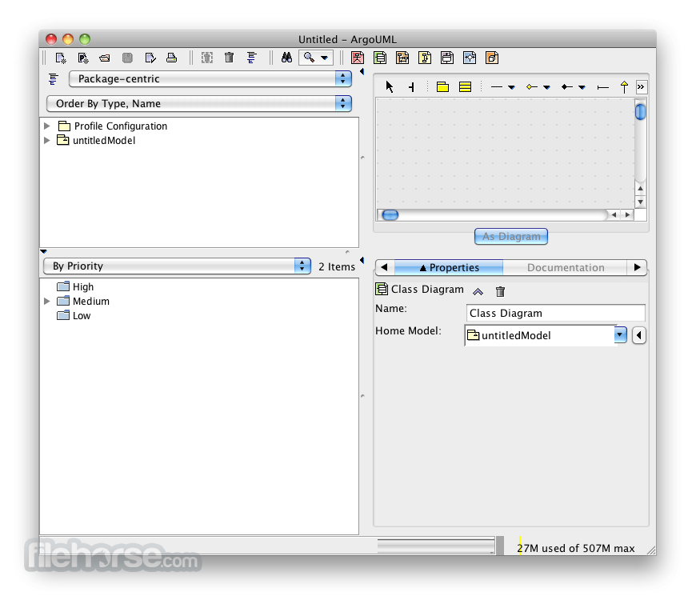The image size is (700, 596).
Task: Expand the Profile Configuration tree node
Action: [46, 126]
